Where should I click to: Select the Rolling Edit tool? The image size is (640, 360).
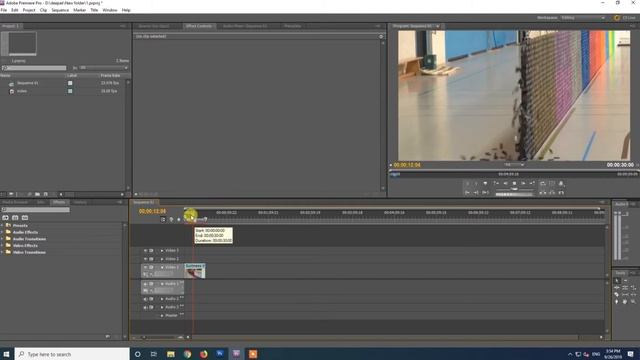pos(625,288)
